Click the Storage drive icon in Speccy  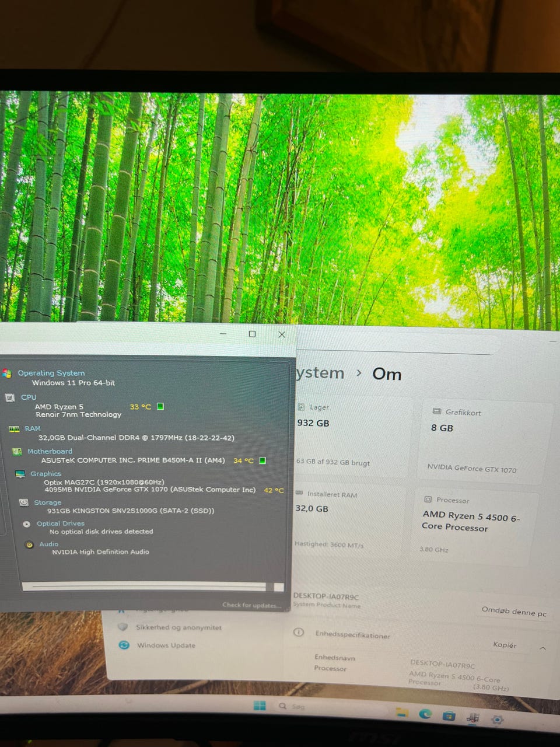point(24,502)
